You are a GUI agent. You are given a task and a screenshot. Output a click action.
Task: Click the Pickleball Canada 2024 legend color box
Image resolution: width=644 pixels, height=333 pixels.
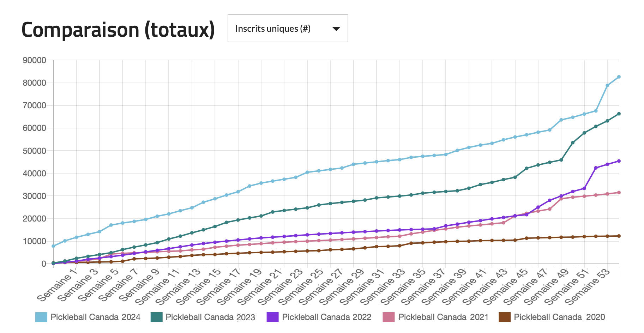(x=41, y=317)
